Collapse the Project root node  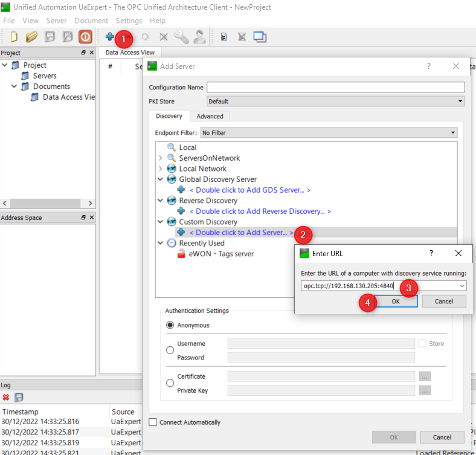[x=5, y=65]
